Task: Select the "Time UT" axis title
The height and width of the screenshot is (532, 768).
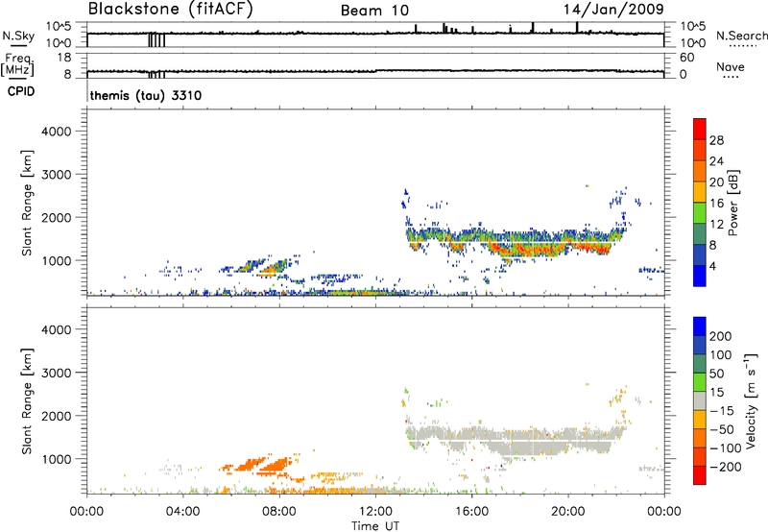Action: (x=375, y=525)
